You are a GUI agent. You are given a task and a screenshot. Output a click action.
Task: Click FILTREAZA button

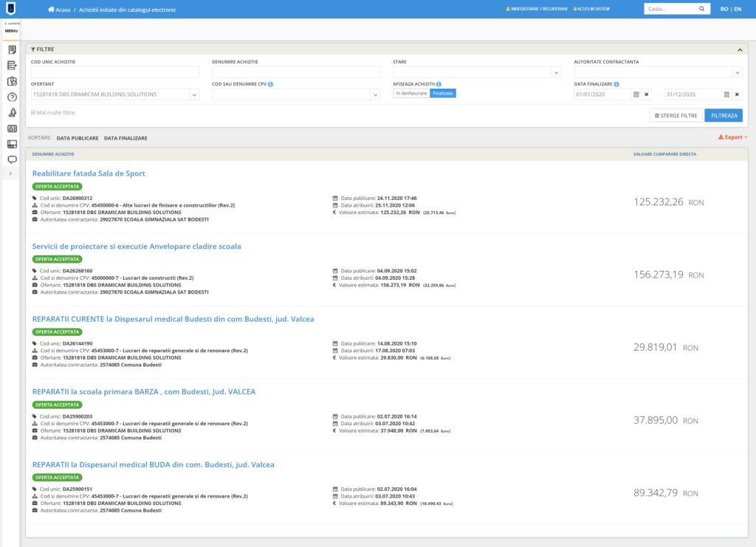coord(724,116)
